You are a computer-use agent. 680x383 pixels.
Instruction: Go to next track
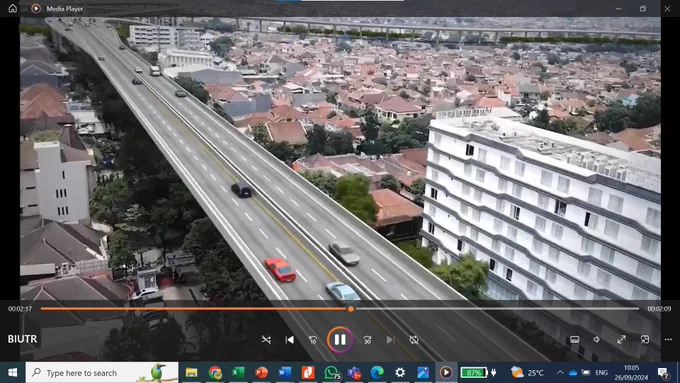(x=391, y=340)
